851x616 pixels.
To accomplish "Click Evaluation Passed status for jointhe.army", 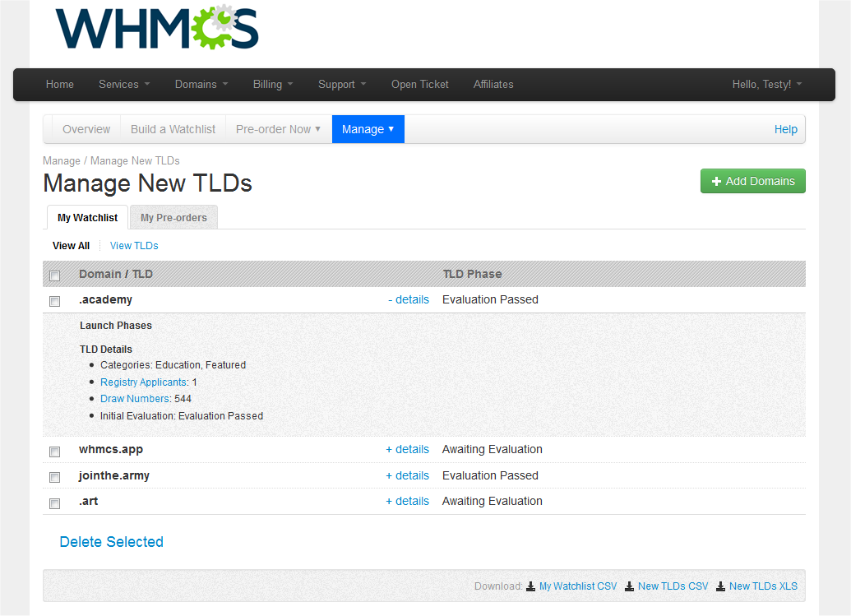I will [x=490, y=475].
